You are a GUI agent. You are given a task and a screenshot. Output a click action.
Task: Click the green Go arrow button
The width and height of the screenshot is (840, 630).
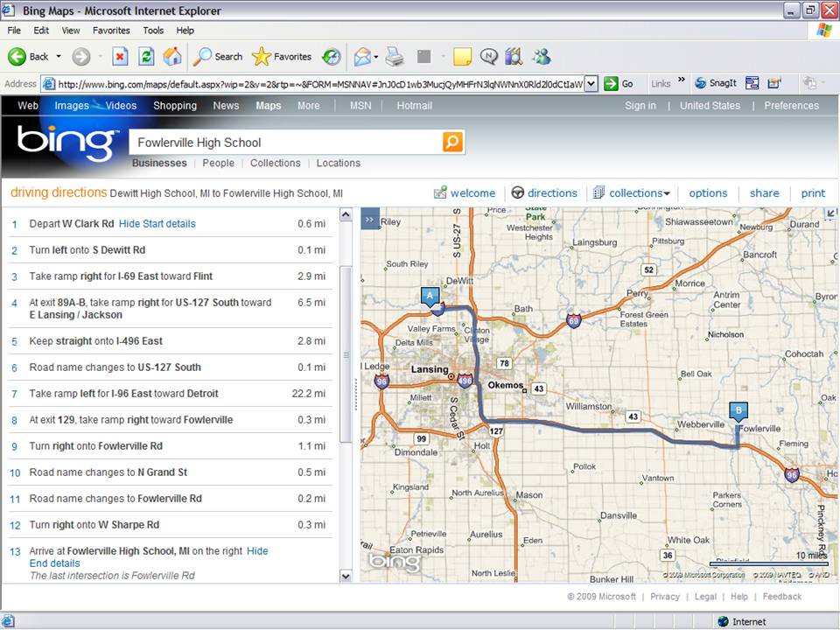click(x=619, y=84)
